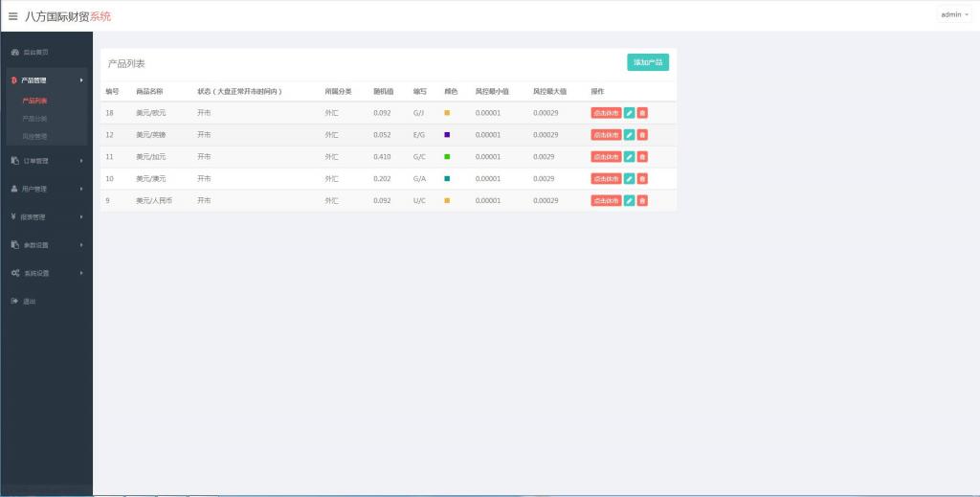Open 风控管理 in the sidebar submenu
Viewport: 980px width, 497px height.
click(34, 137)
